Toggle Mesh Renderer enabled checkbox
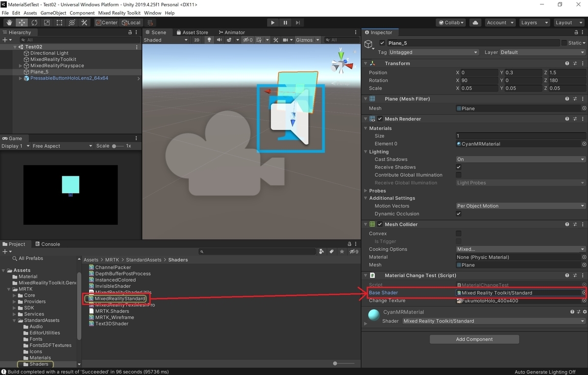Screen dimensions: 588x375 pos(380,118)
